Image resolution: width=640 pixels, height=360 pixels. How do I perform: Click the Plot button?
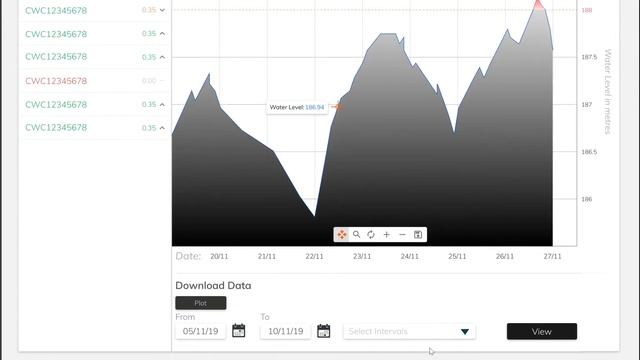click(201, 303)
